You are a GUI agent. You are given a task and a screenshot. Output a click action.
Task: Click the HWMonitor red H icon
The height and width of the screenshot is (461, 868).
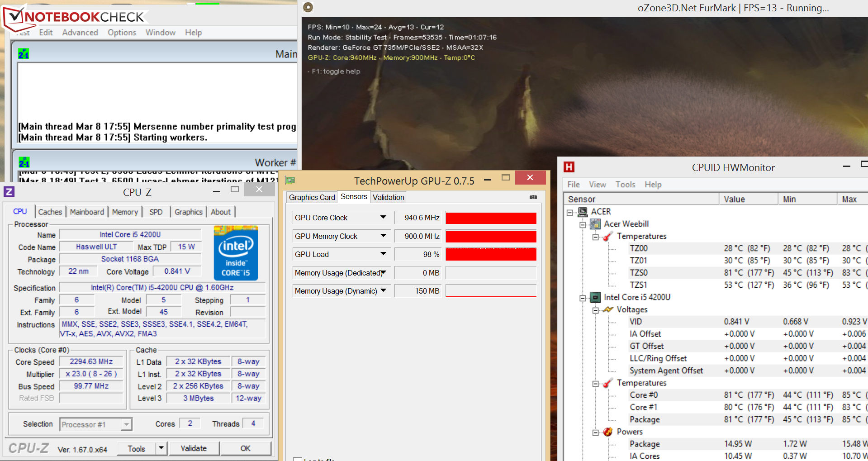point(569,167)
